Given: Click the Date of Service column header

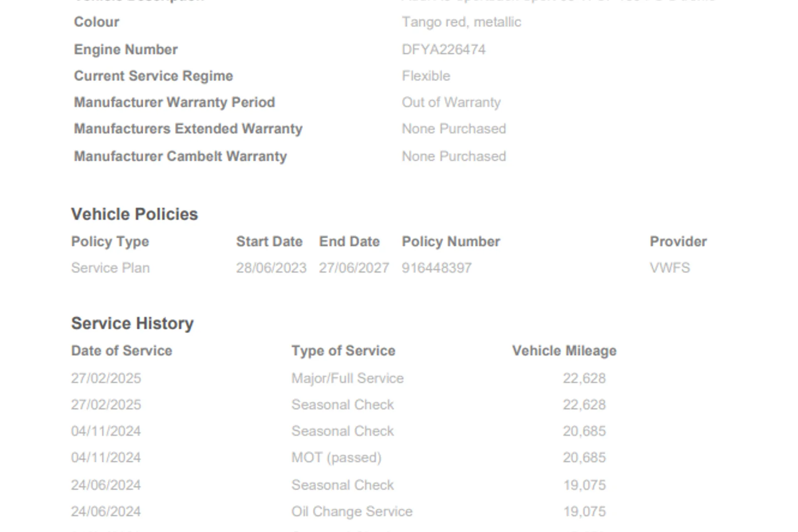Looking at the screenshot, I should click(122, 351).
